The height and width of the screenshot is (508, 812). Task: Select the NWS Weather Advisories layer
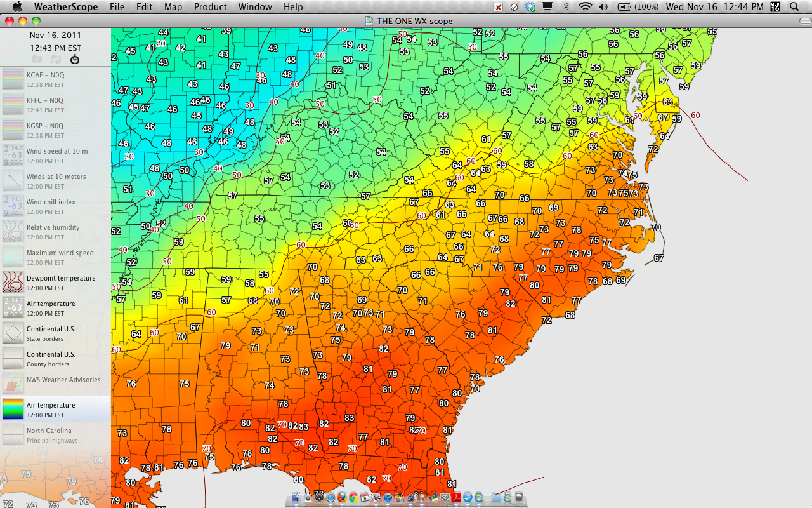pos(55,384)
